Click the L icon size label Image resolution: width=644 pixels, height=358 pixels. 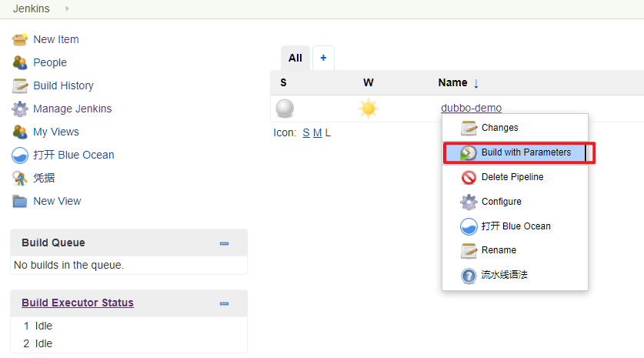point(328,132)
